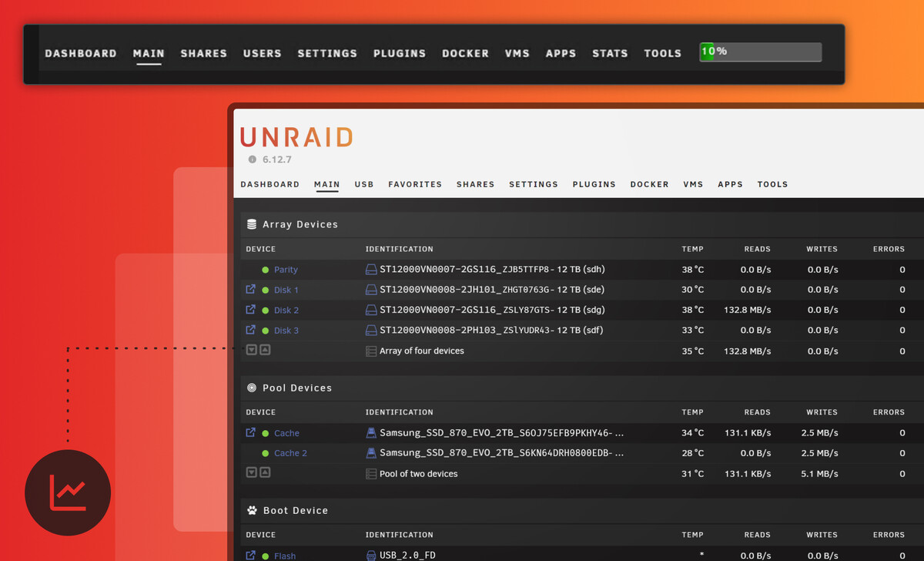Screen dimensions: 924x561
Task: Click the UNRAID logo
Action: pyautogui.click(x=296, y=136)
